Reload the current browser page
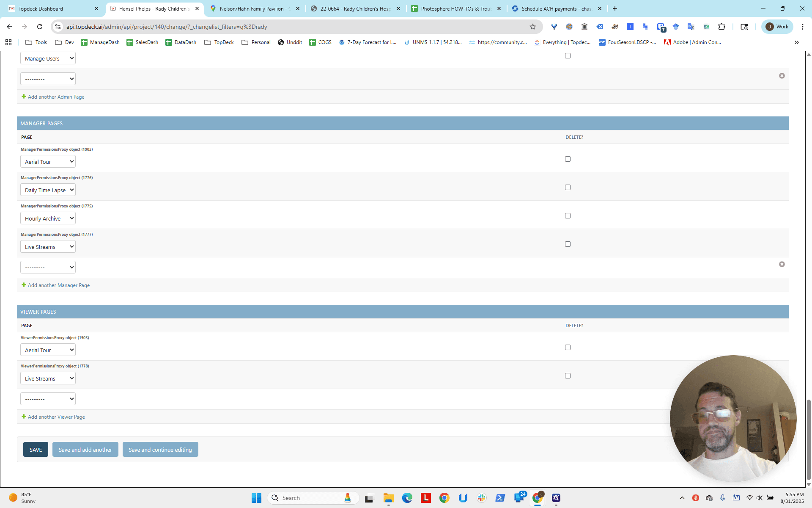The image size is (812, 508). coord(40,27)
